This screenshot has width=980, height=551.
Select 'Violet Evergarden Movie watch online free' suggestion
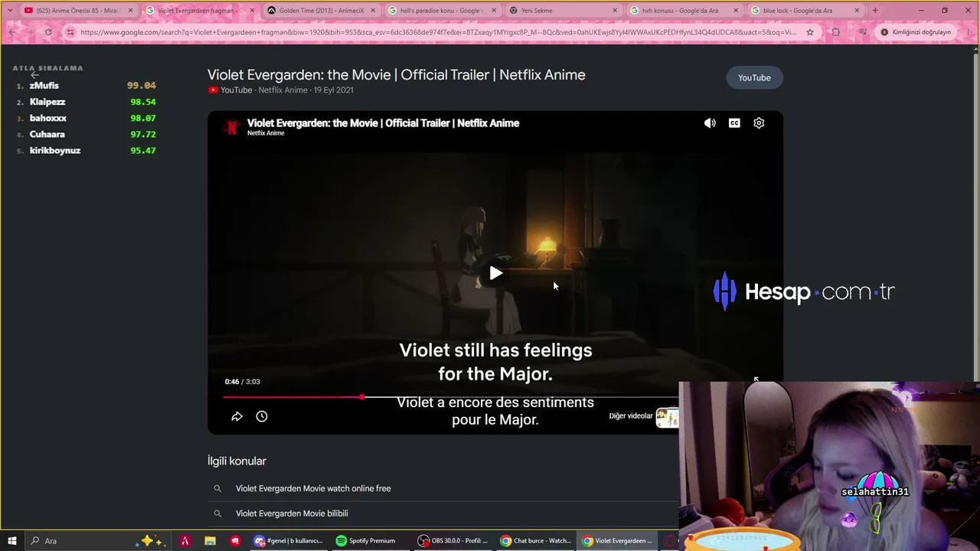coord(313,488)
